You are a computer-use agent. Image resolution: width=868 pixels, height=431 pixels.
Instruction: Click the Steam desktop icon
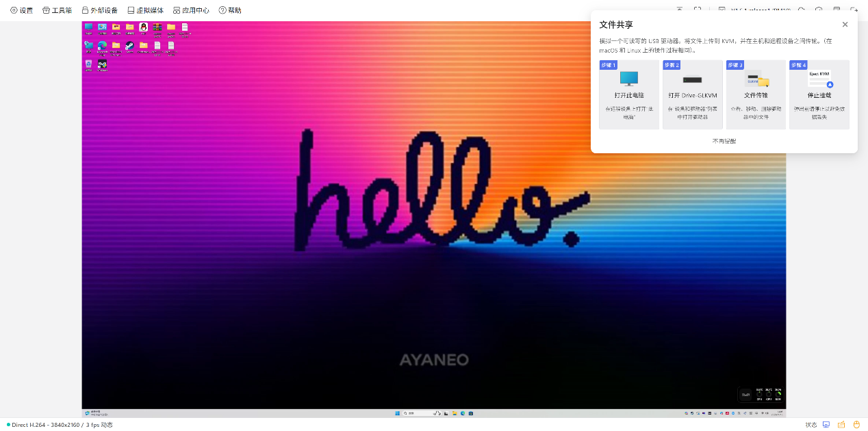click(129, 46)
